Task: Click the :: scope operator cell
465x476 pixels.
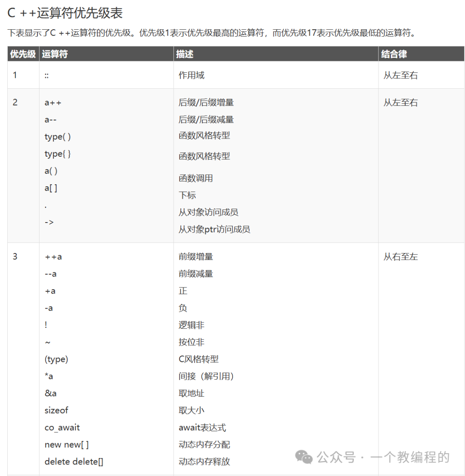Action: pos(46,76)
